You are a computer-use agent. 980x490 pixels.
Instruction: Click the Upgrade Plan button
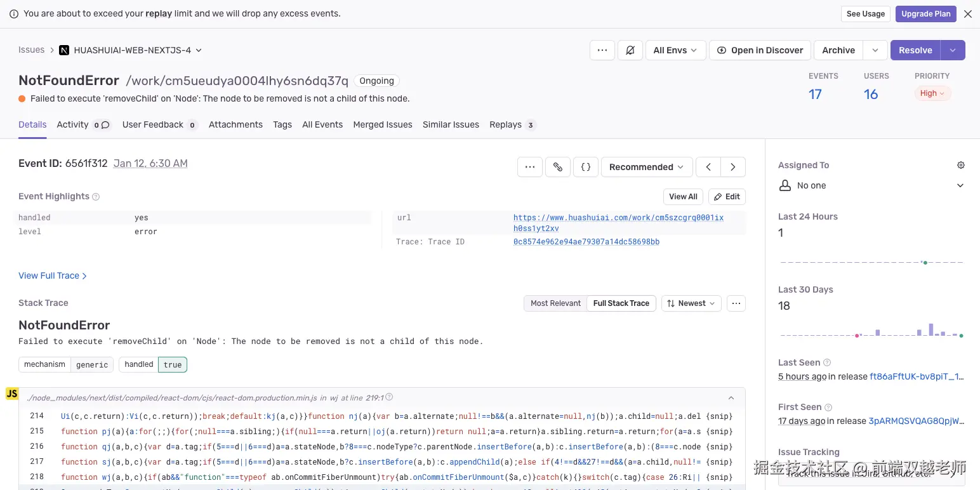[x=925, y=14]
